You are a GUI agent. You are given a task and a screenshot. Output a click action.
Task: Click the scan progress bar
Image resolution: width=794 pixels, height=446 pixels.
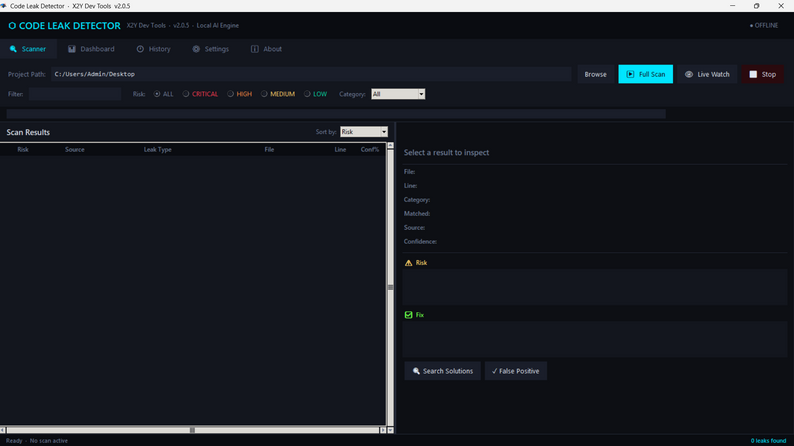[x=336, y=114]
